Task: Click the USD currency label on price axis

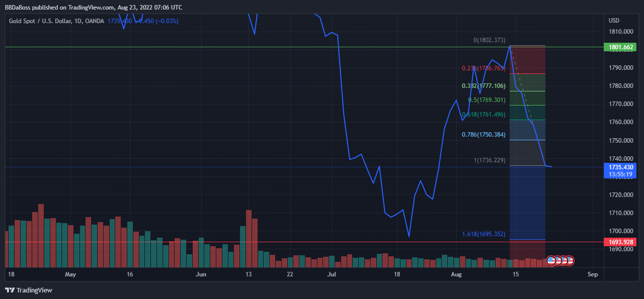Action: tap(614, 21)
